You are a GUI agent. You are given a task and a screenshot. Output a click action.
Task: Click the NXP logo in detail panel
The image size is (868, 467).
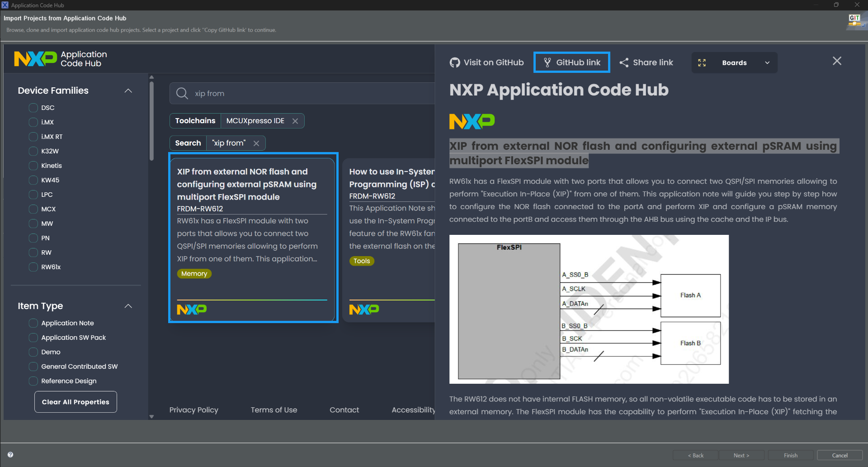472,121
